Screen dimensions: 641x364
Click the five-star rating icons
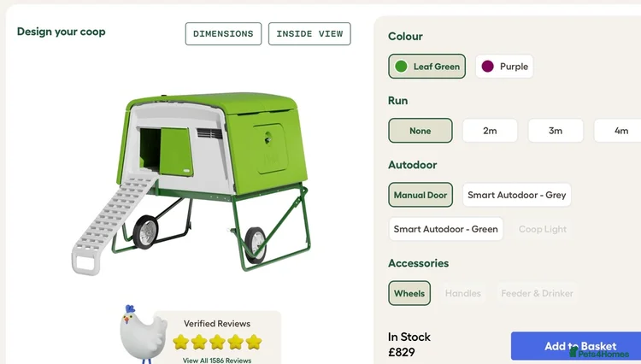click(217, 342)
